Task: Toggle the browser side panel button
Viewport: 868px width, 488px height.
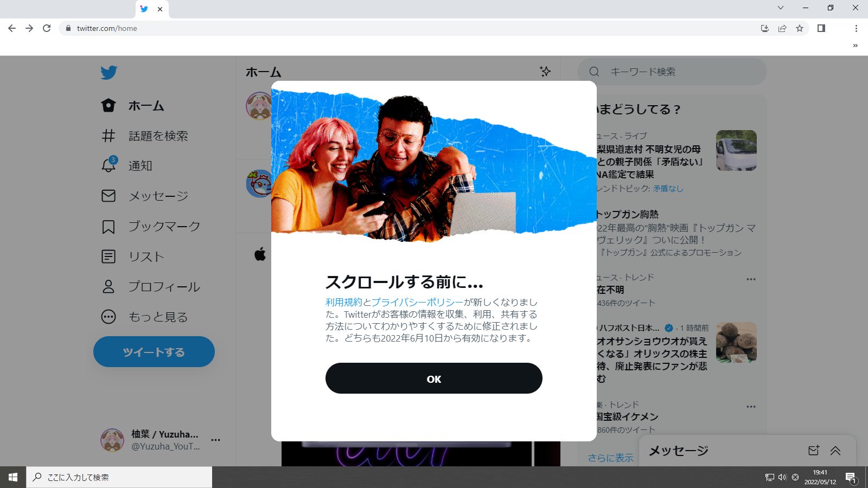Action: [821, 28]
